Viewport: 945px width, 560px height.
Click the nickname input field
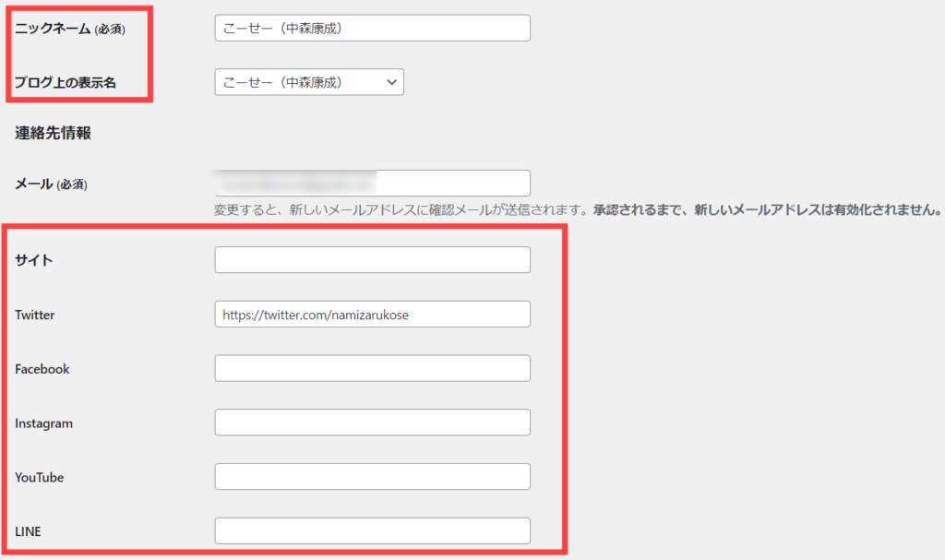coord(373,29)
